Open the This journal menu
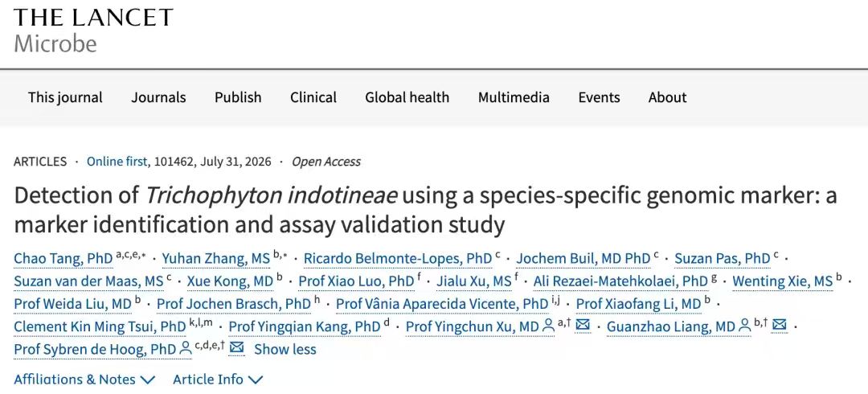This screenshot has height=394, width=868. (65, 97)
